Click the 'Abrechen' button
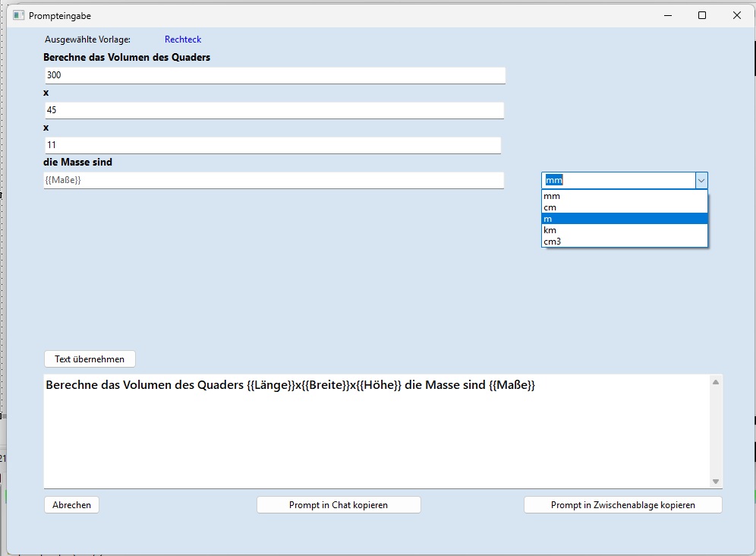Screen dimensions: 756x556 (x=71, y=505)
